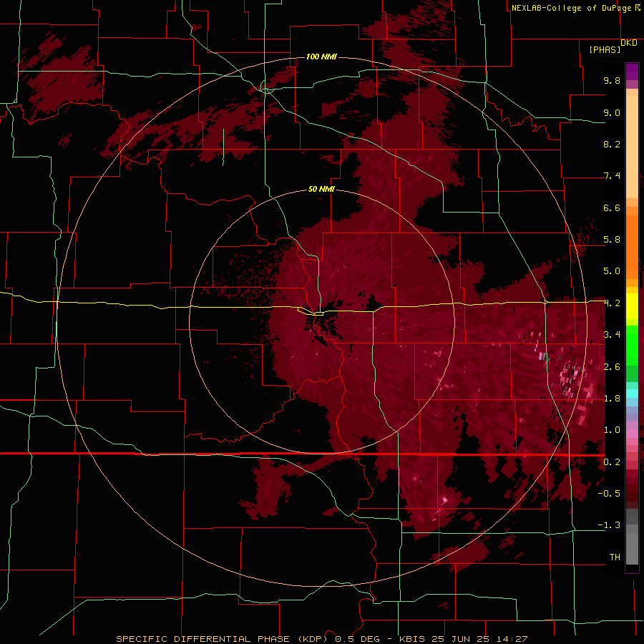Viewport: 644px width, 644px height.
Task: Pick the cyan segment of the color bar
Action: click(x=632, y=394)
